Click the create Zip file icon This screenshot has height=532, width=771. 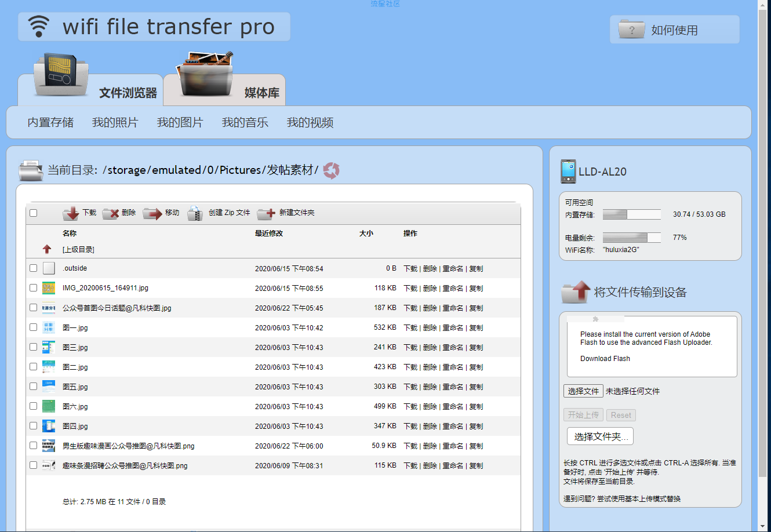pos(195,213)
